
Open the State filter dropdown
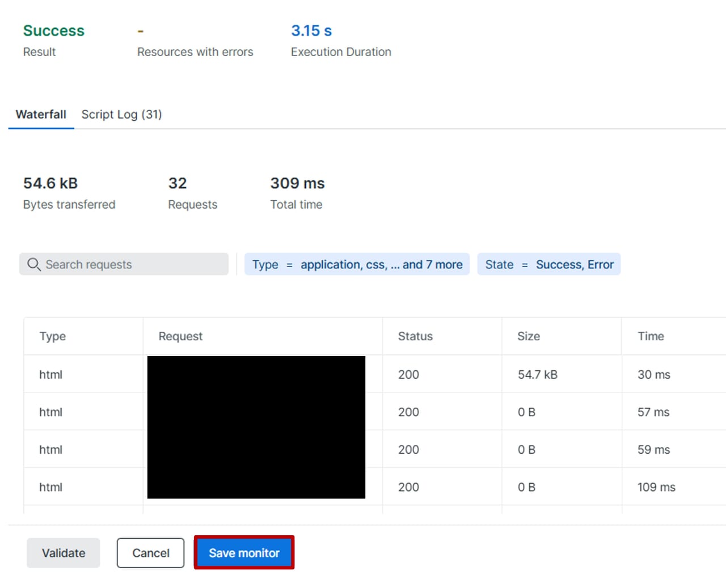click(548, 264)
